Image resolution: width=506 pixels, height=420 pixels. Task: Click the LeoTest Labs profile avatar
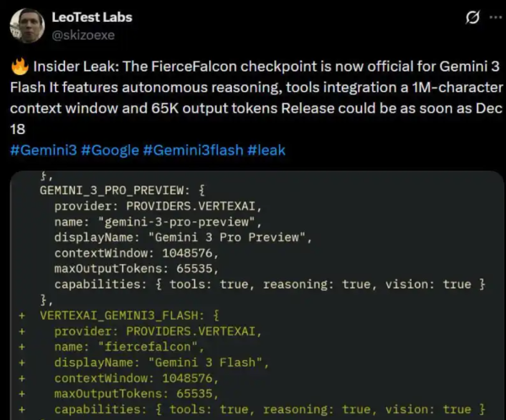click(27, 24)
